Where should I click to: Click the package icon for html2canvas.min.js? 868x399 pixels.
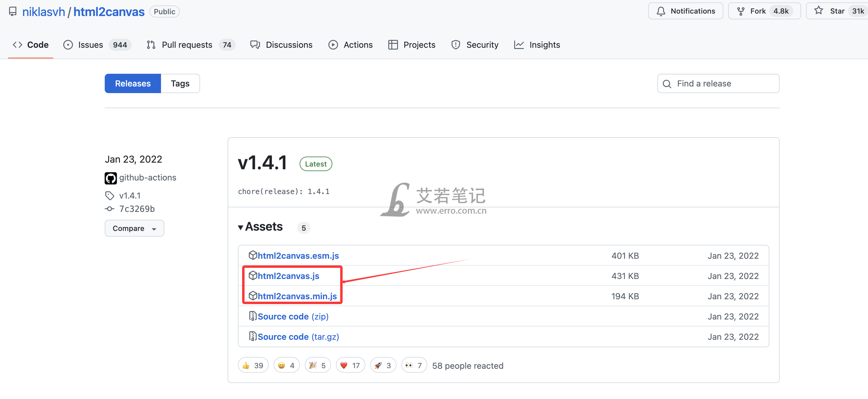253,296
